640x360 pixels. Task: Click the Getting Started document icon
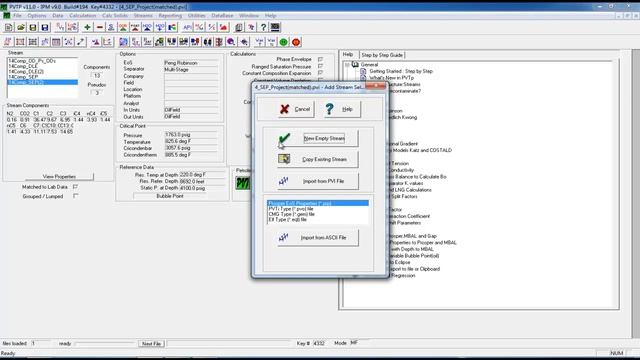(363, 71)
